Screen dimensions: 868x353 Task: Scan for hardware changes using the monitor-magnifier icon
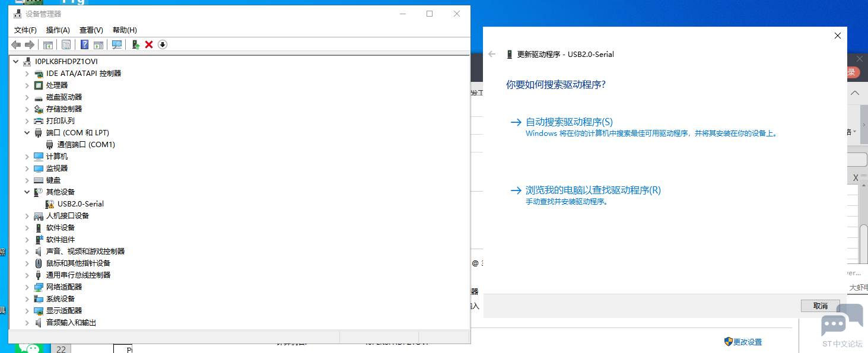point(117,44)
